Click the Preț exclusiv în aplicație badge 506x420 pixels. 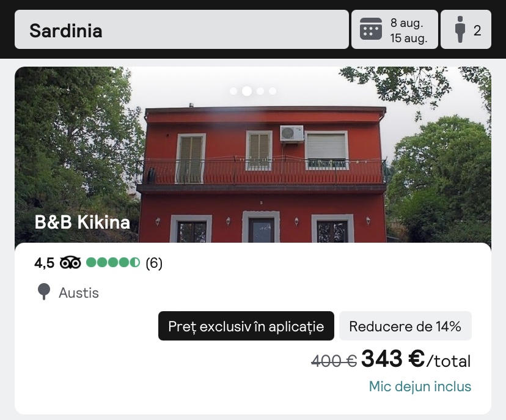[246, 326]
